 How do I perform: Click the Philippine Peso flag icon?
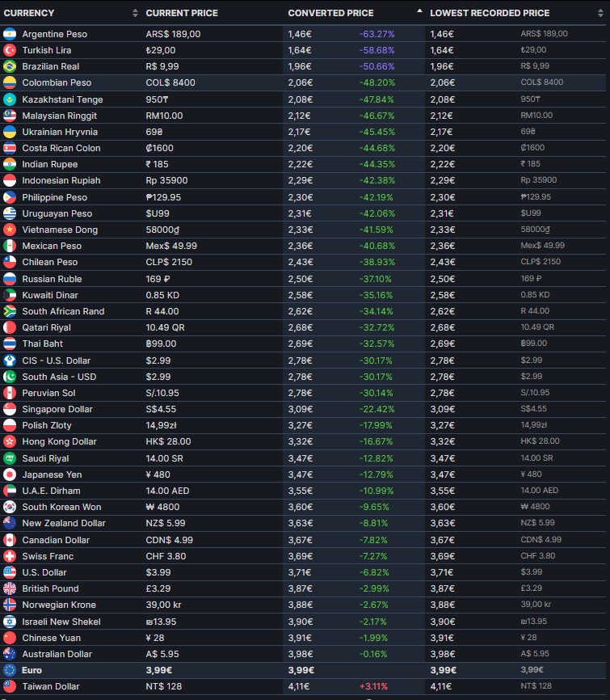tap(10, 197)
